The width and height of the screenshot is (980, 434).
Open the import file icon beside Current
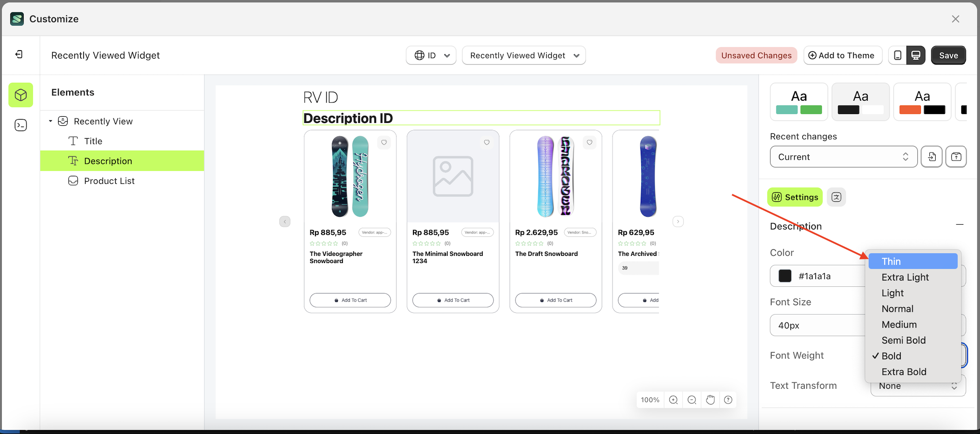(x=932, y=157)
